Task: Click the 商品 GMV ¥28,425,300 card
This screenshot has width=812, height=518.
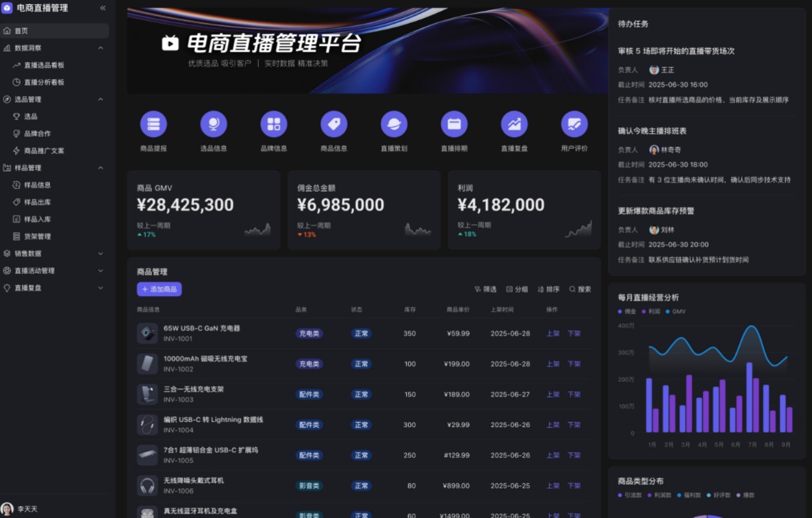Action: pos(203,210)
